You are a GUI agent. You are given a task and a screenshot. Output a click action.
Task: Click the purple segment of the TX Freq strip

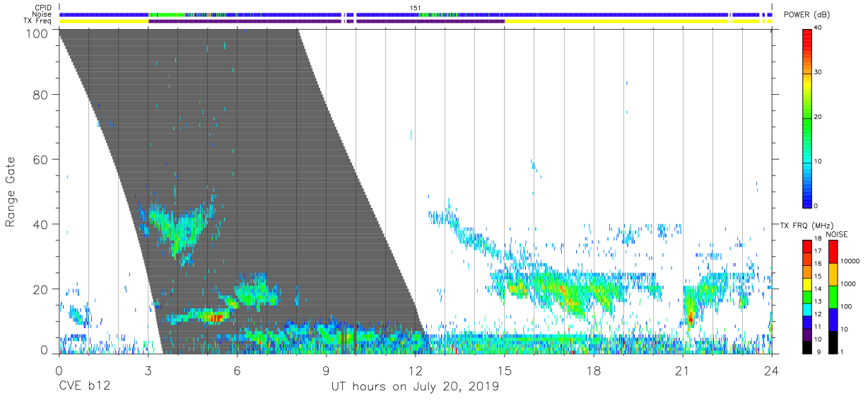click(x=326, y=21)
